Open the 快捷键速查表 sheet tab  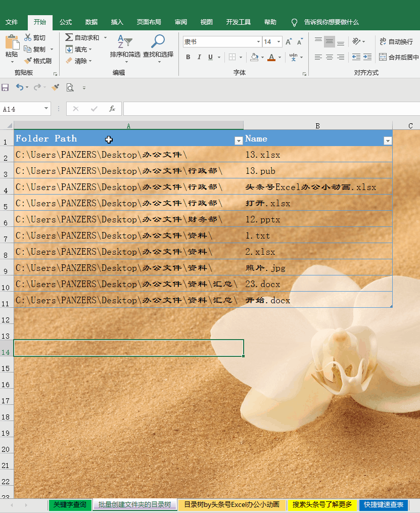(384, 504)
